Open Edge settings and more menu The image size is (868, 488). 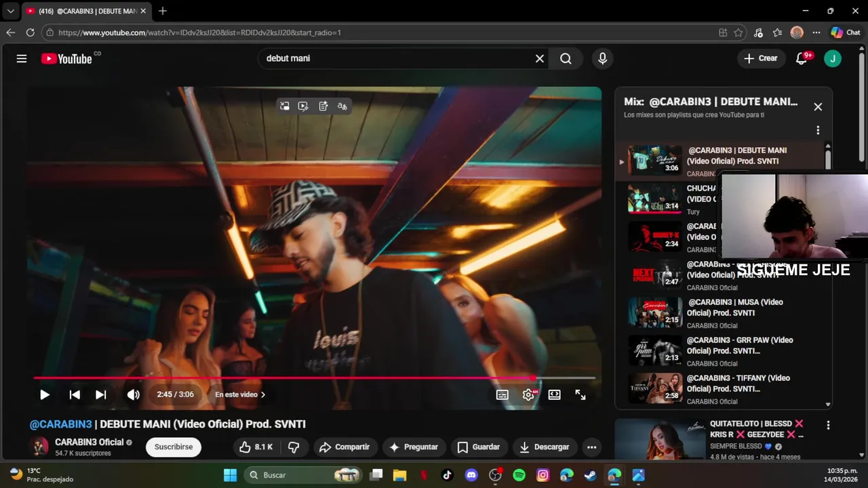(816, 33)
